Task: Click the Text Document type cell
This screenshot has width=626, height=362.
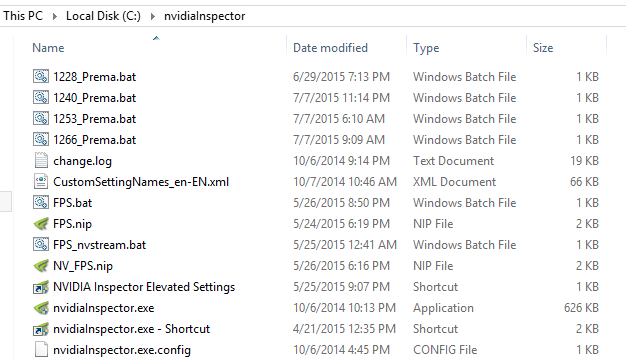Action: (454, 161)
